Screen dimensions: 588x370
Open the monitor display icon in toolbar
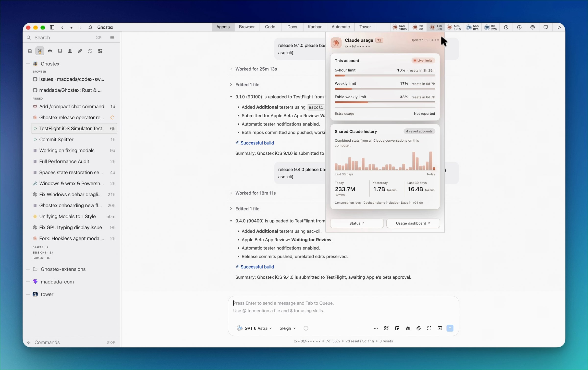coord(546,27)
